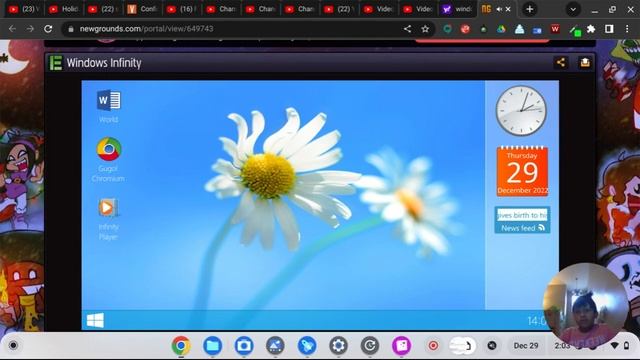Go forward in browser history
Image resolution: width=640 pixels, height=360 pixels.
click(30, 29)
